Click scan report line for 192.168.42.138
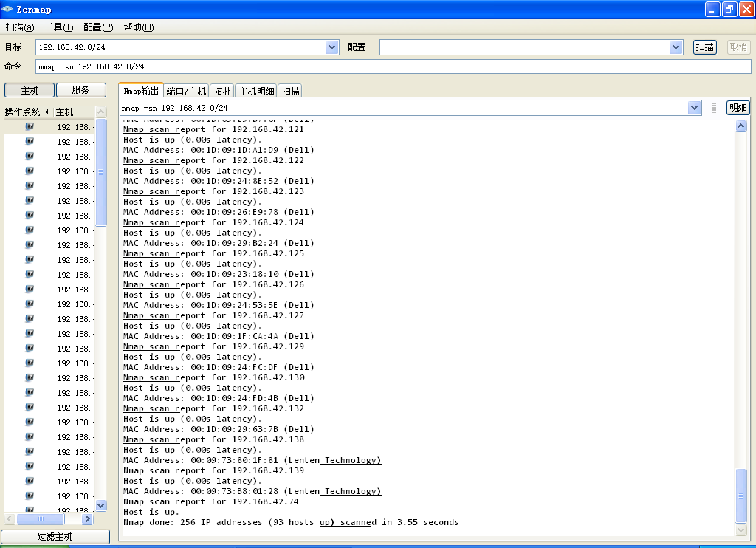Image resolution: width=756 pixels, height=548 pixels. click(x=213, y=439)
